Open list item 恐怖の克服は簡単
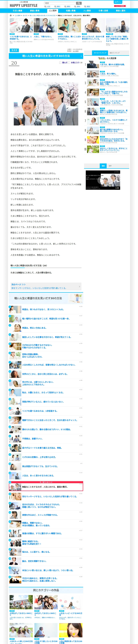Viewport: 138px width, 644px height. (x=32, y=355)
